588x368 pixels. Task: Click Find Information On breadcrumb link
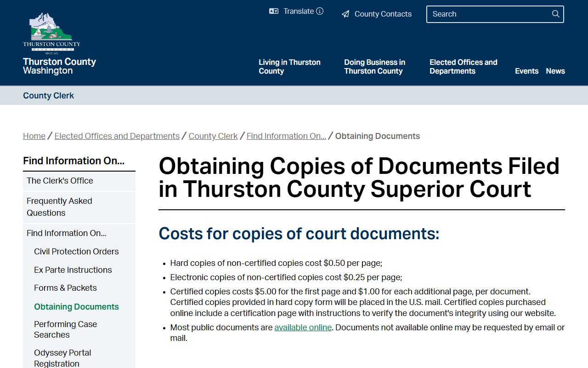pyautogui.click(x=286, y=136)
